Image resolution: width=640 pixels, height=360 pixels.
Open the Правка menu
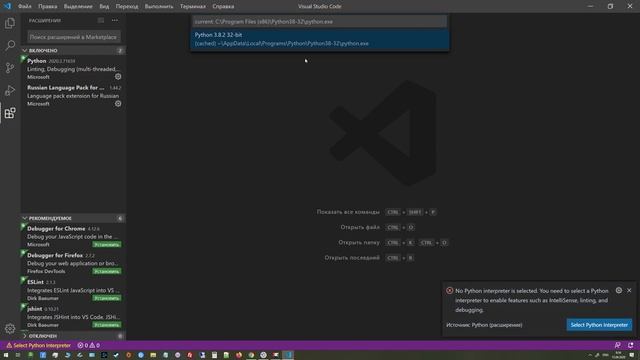pos(47,7)
